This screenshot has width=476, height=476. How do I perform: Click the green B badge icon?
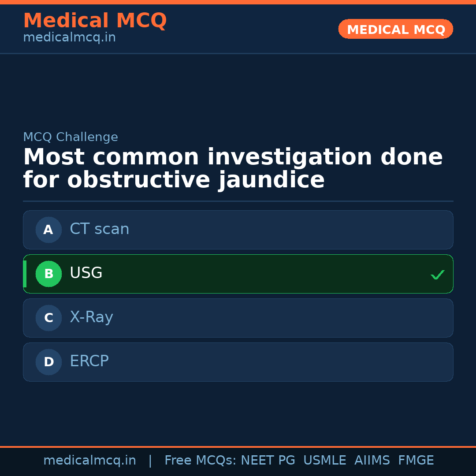pos(48,274)
